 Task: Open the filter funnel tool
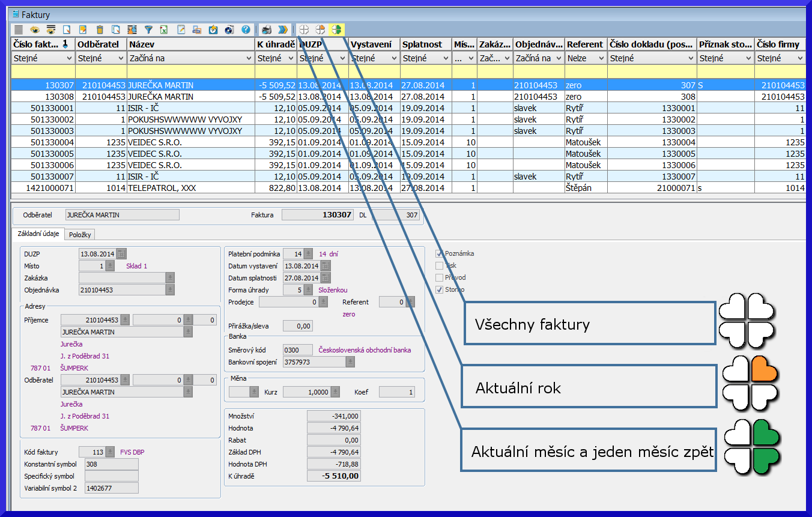148,29
